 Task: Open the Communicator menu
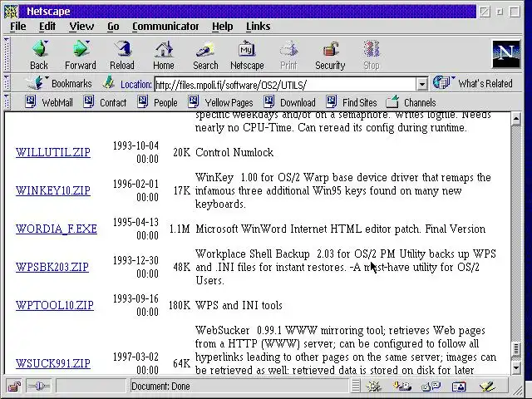coord(165,27)
